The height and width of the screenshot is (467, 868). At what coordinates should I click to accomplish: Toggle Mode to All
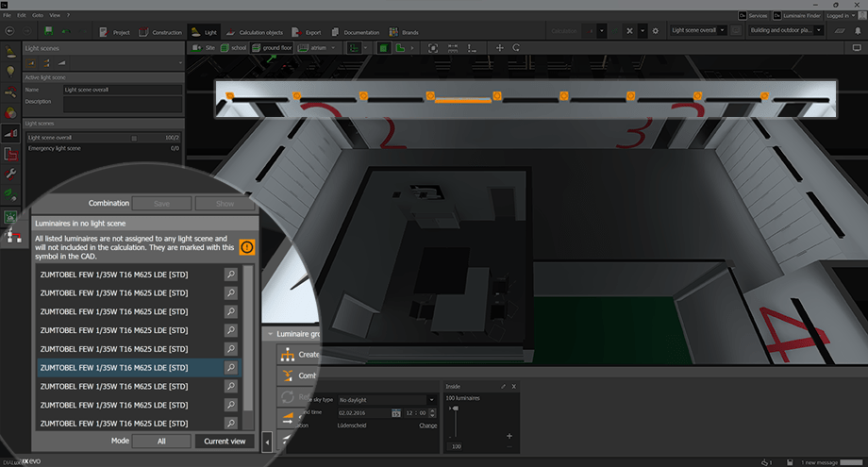coord(161,441)
